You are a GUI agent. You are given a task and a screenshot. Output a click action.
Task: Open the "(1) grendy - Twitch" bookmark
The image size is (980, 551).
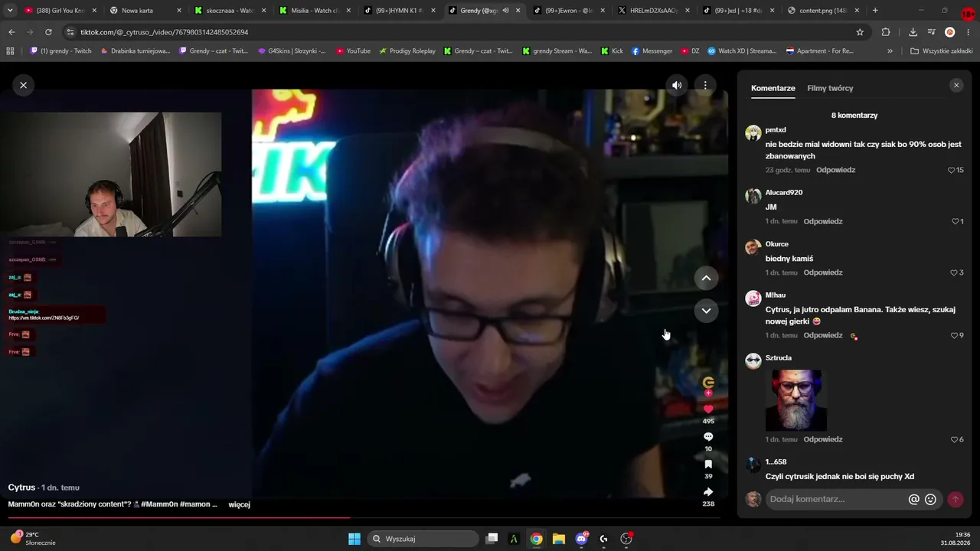[60, 51]
